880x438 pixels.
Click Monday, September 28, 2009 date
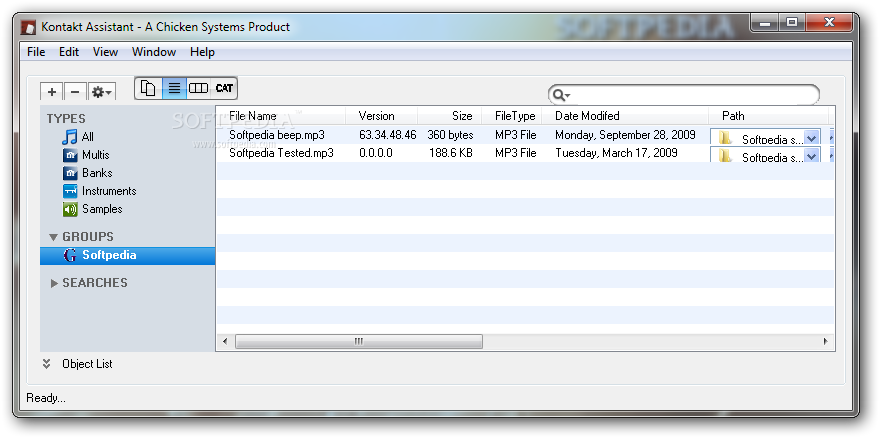coord(625,135)
